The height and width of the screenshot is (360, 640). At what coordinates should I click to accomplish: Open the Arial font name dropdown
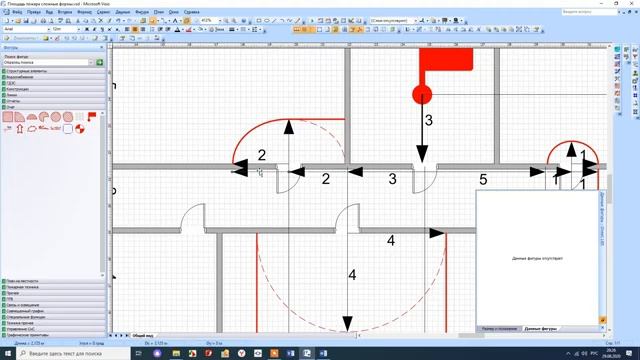(x=49, y=29)
